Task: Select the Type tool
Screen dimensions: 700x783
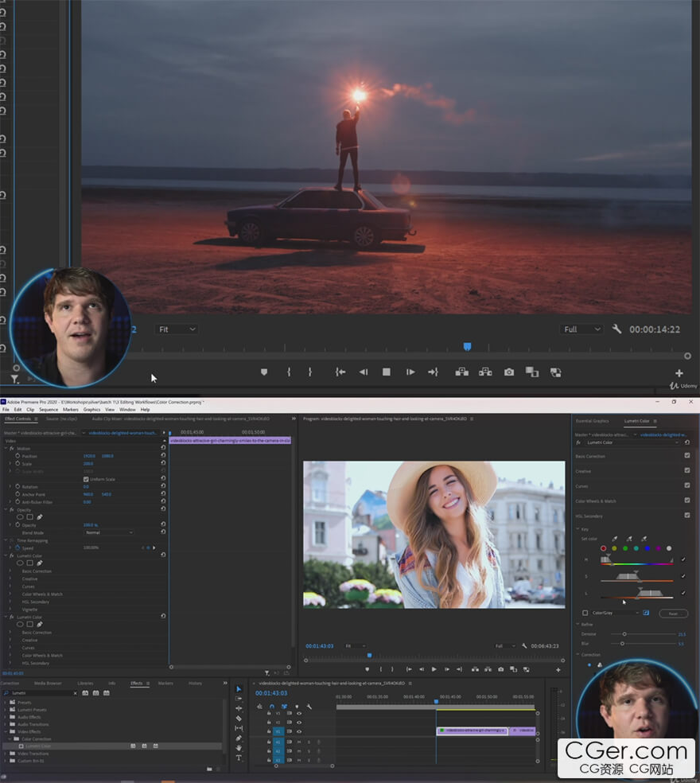Action: (239, 758)
